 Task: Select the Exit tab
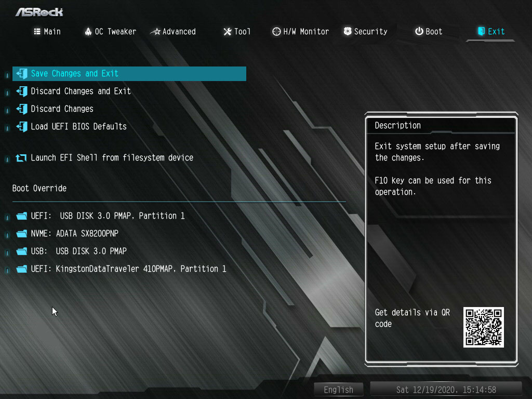pyautogui.click(x=491, y=32)
